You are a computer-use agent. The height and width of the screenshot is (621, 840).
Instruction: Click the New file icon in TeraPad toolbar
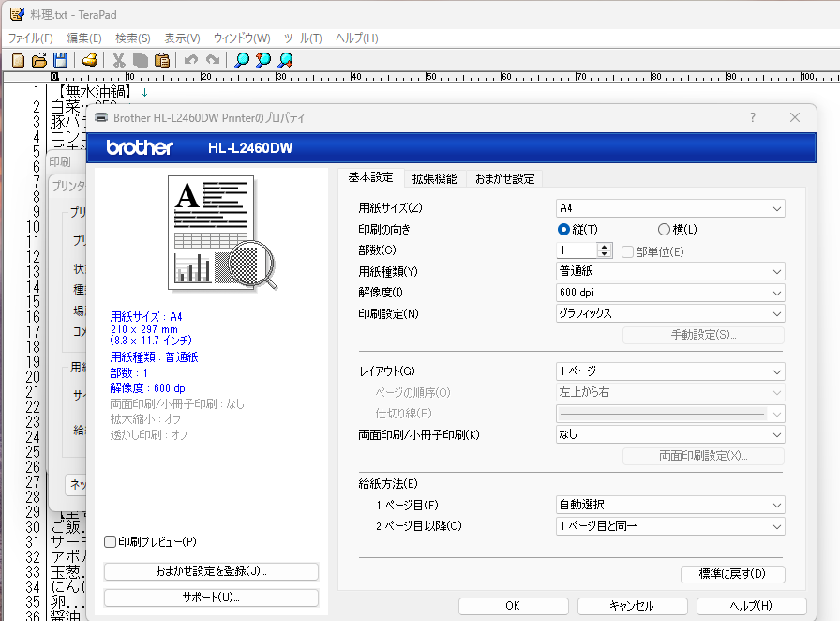[18, 60]
